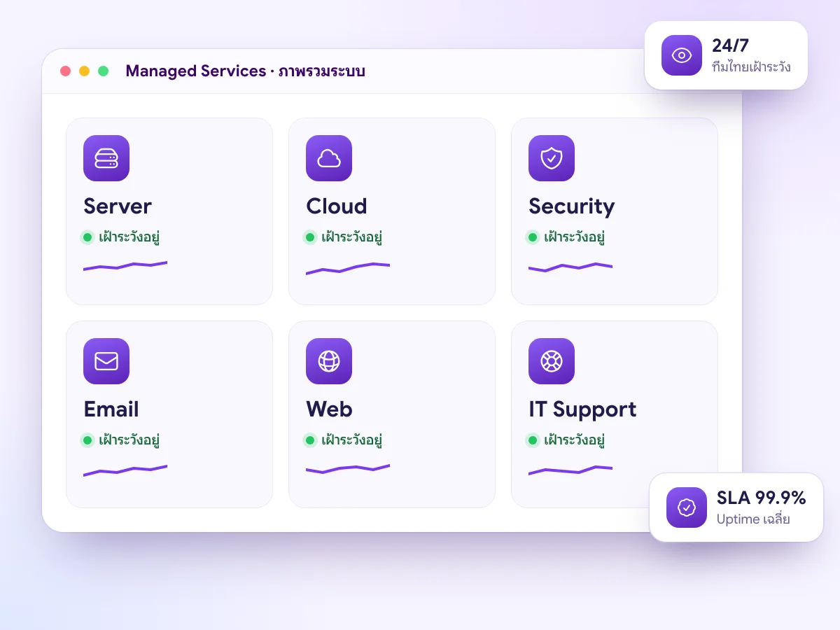Click the Security trend sparkline
Screen dimensions: 840x630
[570, 267]
